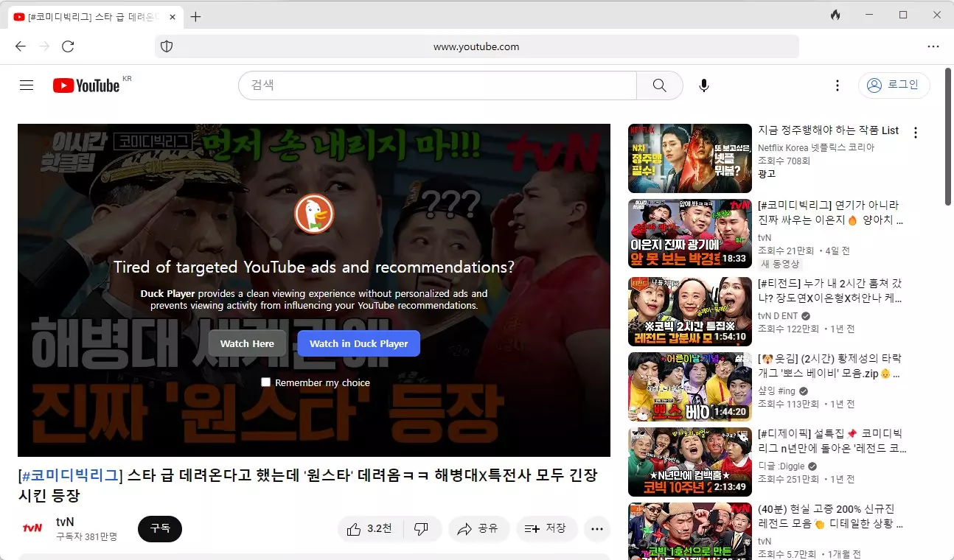
Task: Open YouTube settings three-dot menu
Action: (837, 85)
